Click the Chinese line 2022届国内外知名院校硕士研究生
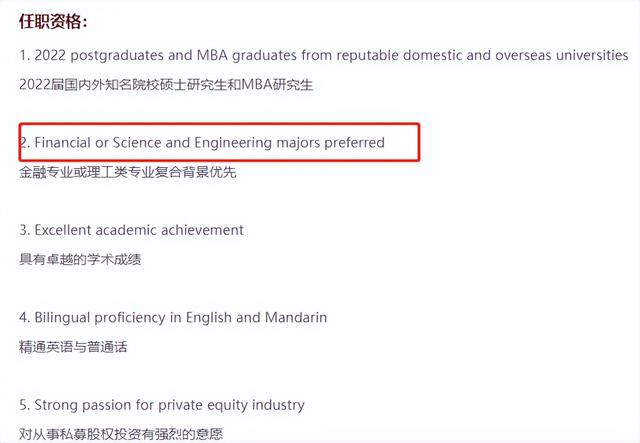 (166, 85)
